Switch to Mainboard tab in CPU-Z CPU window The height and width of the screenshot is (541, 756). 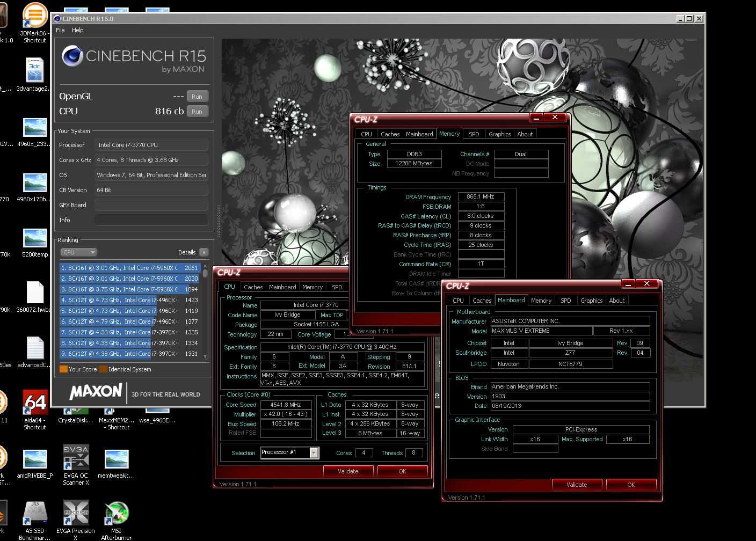tap(282, 287)
